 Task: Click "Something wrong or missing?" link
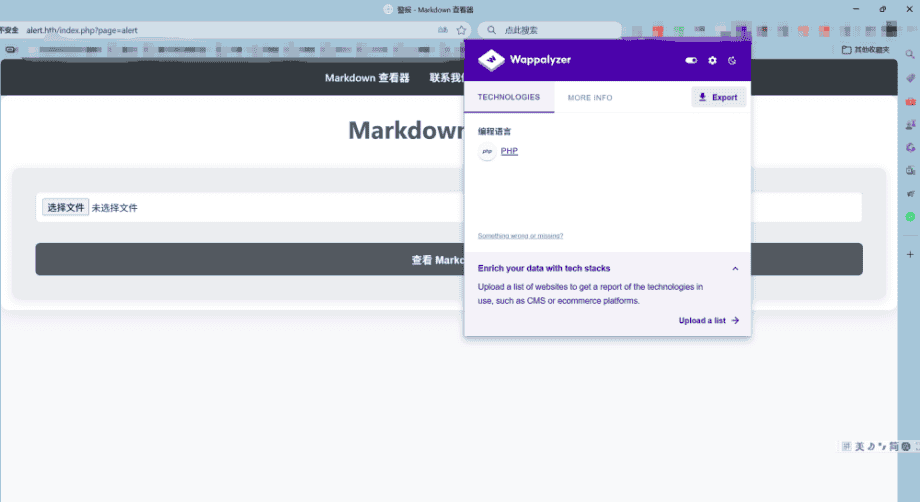pyautogui.click(x=520, y=236)
